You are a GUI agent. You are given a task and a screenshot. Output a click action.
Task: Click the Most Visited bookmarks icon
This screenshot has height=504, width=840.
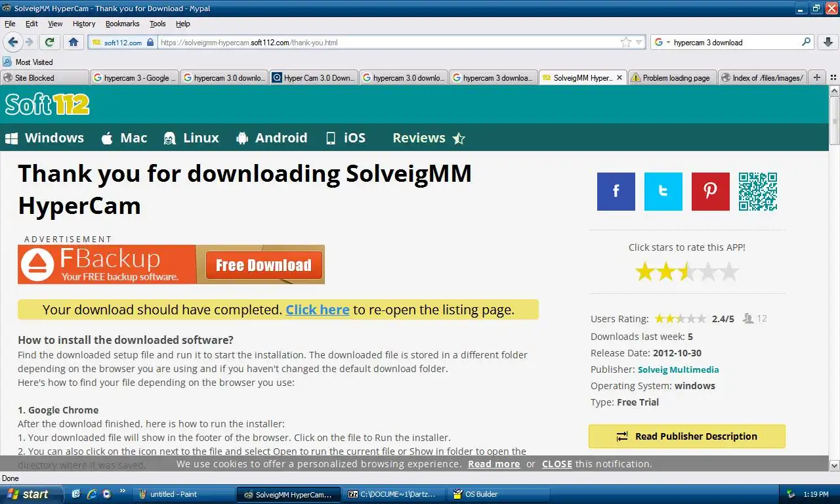[7, 62]
